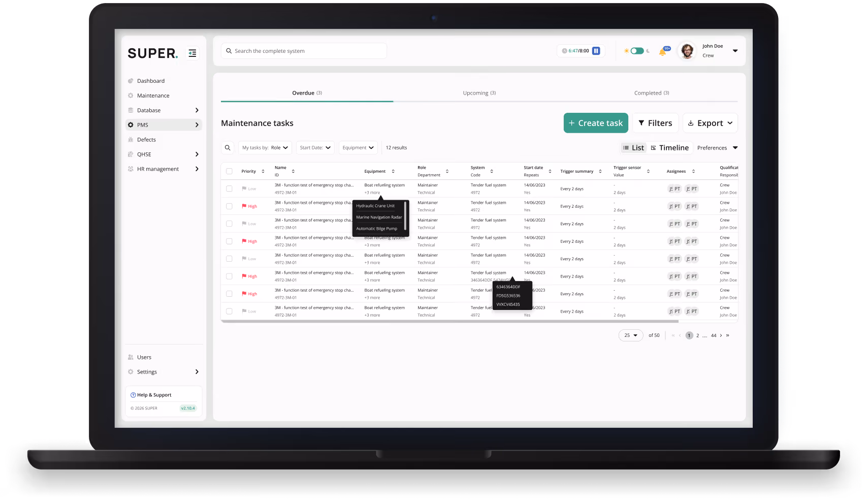Click code VVXCV45435 in tooltip
This screenshot has width=868, height=500.
click(508, 304)
